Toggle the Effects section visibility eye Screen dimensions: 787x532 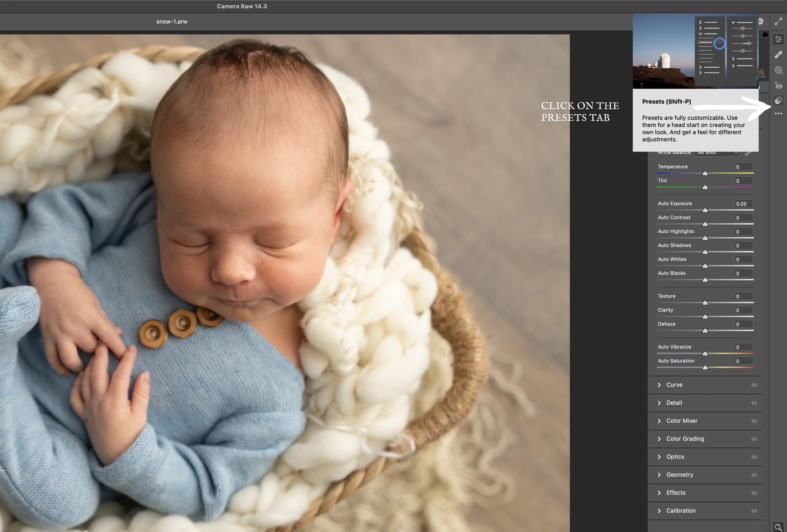[x=754, y=493]
